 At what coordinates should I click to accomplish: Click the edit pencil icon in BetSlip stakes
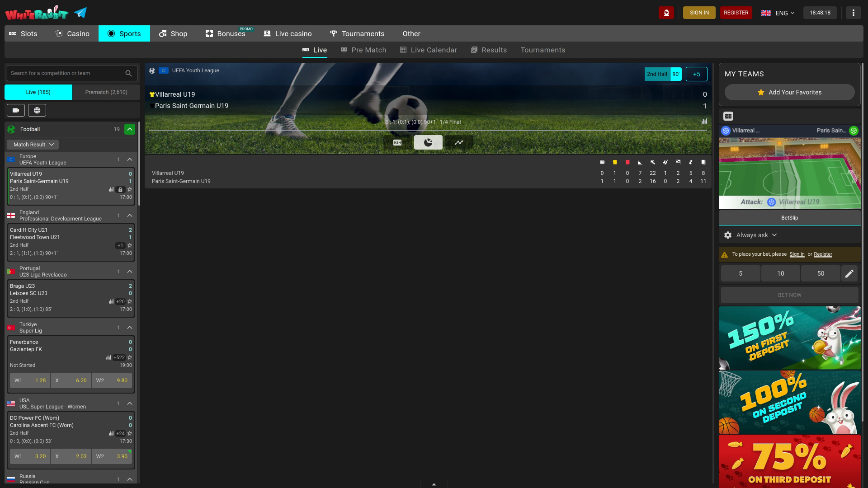point(849,273)
